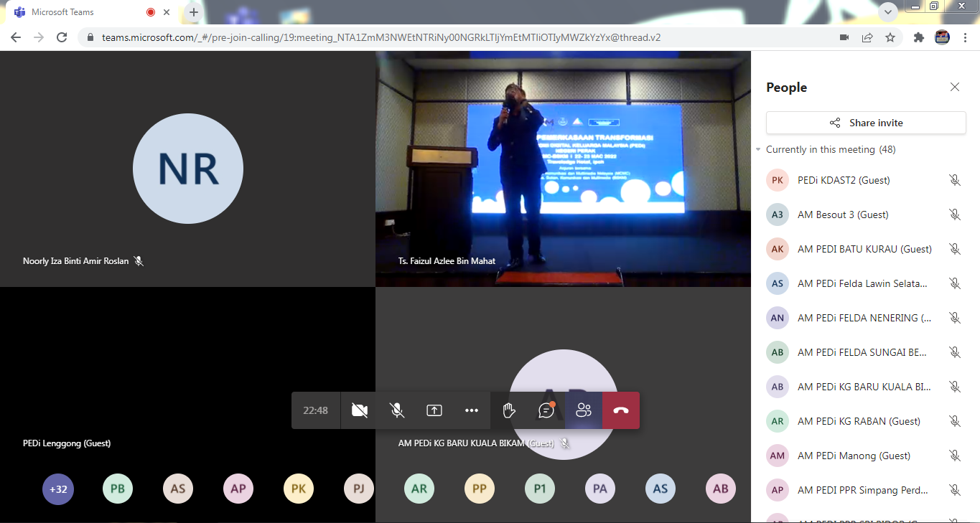Raise your hand in the meeting
The image size is (980, 523).
[508, 410]
